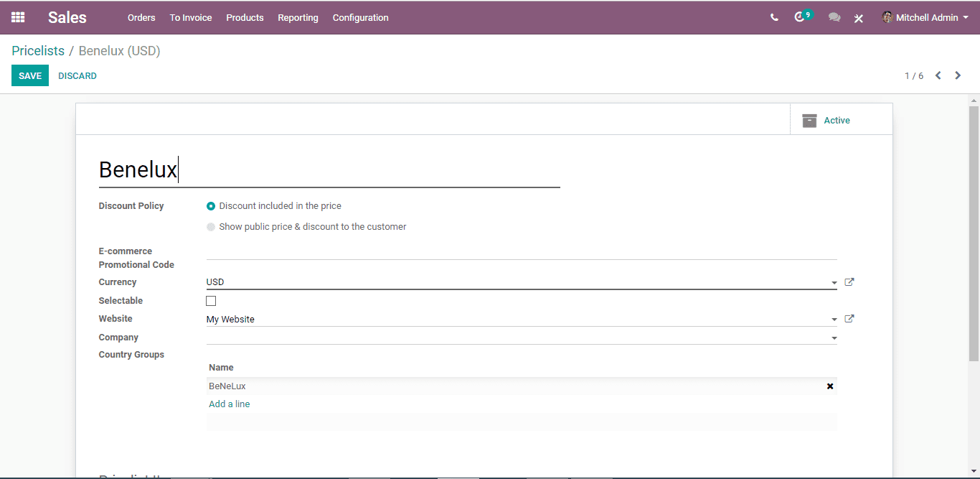Screen dimensions: 980x479
Task: Click the Sales app title
Action: coord(67,17)
